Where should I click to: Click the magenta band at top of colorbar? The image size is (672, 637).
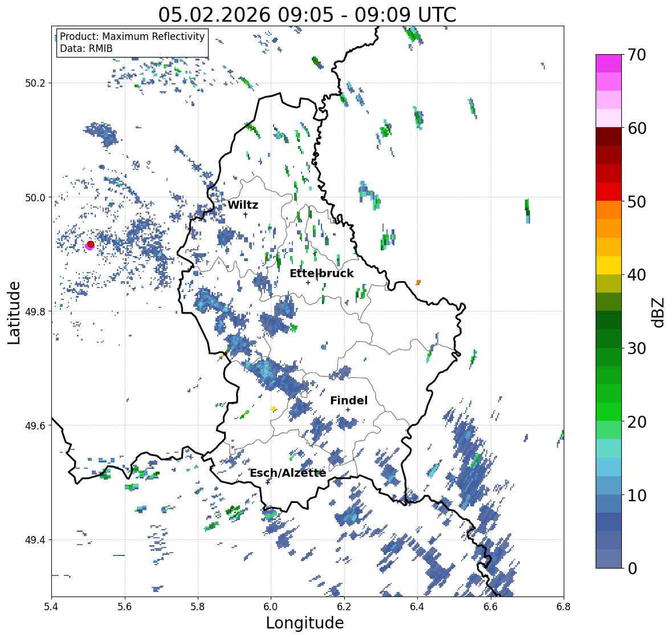click(609, 63)
